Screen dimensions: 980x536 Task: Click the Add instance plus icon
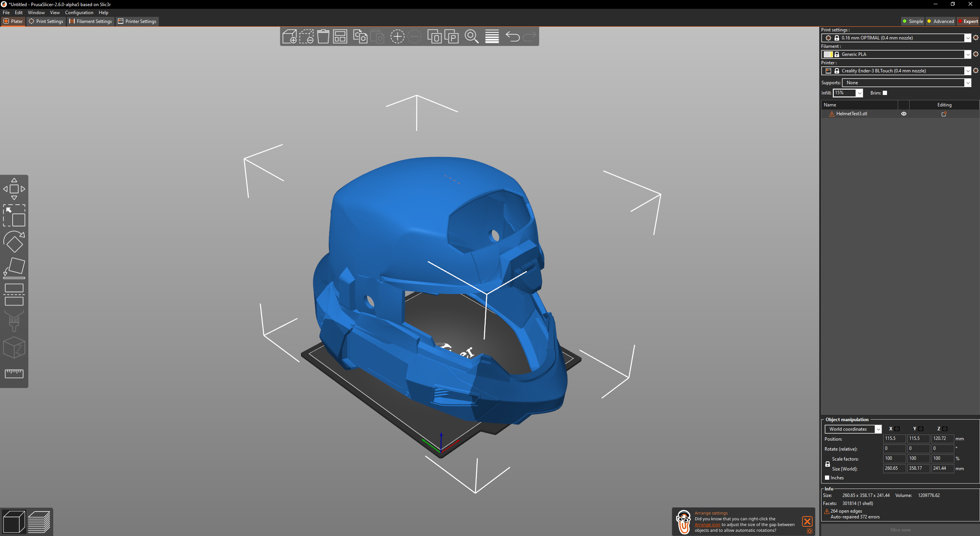pos(397,36)
